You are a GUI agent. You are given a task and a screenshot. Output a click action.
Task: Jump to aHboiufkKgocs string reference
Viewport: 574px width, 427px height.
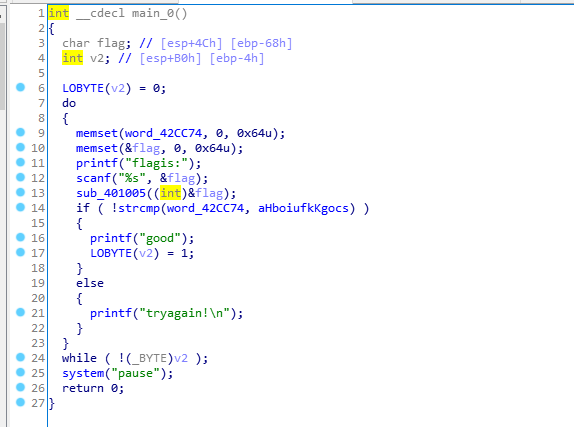click(303, 208)
